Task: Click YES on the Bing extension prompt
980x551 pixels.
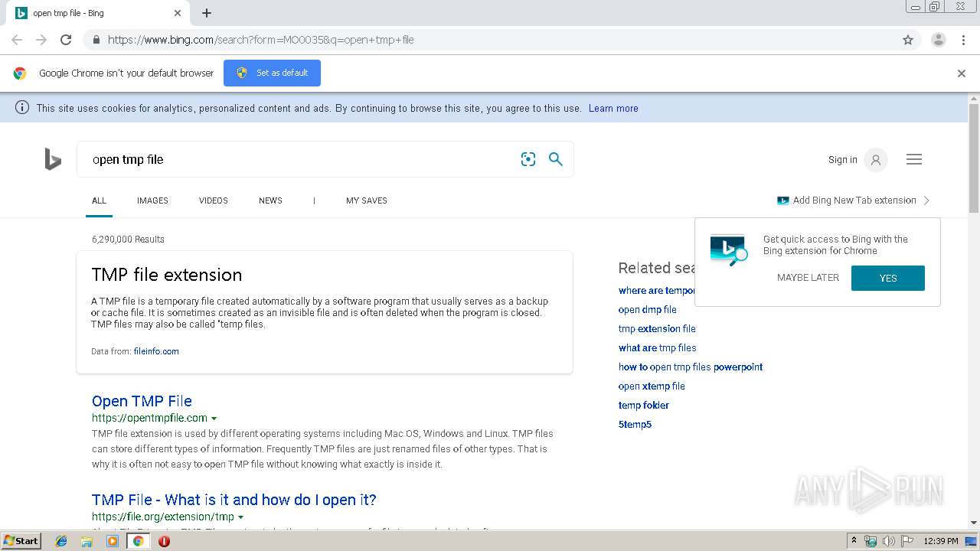Action: 888,278
